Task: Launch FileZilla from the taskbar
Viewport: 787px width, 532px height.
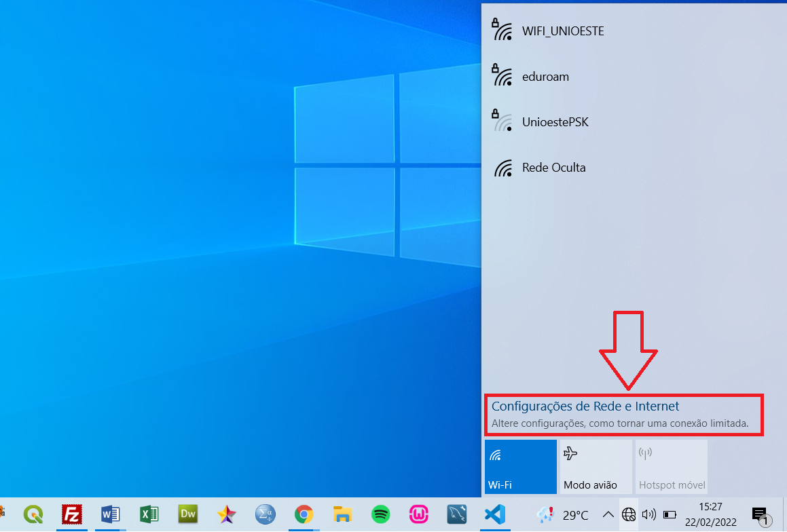Action: (x=71, y=514)
